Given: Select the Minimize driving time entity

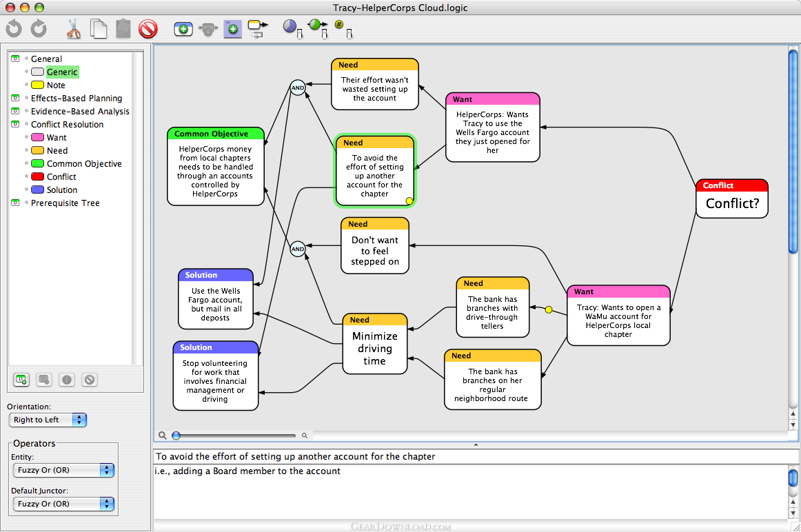Looking at the screenshot, I should [374, 344].
